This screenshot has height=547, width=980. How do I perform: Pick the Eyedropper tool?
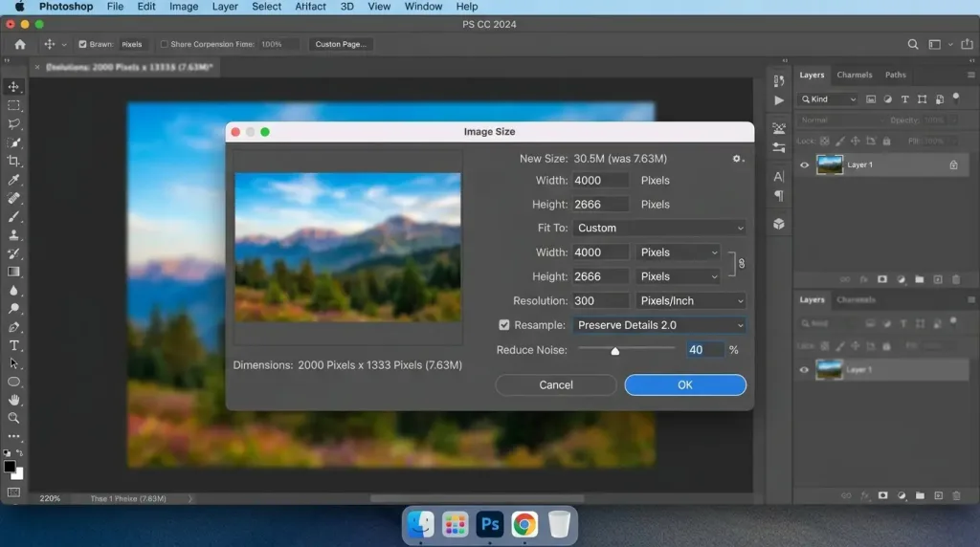(x=13, y=180)
